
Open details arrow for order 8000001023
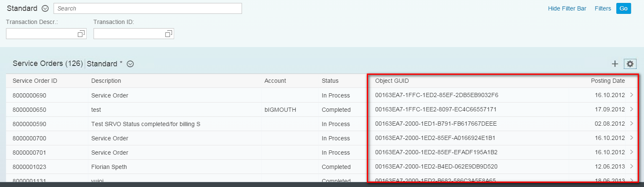click(632, 167)
